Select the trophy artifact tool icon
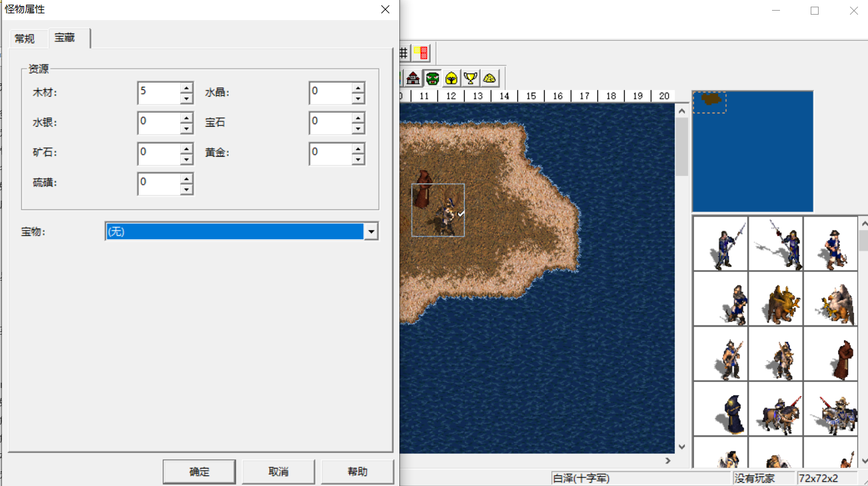Viewport: 868px width, 486px height. click(470, 78)
